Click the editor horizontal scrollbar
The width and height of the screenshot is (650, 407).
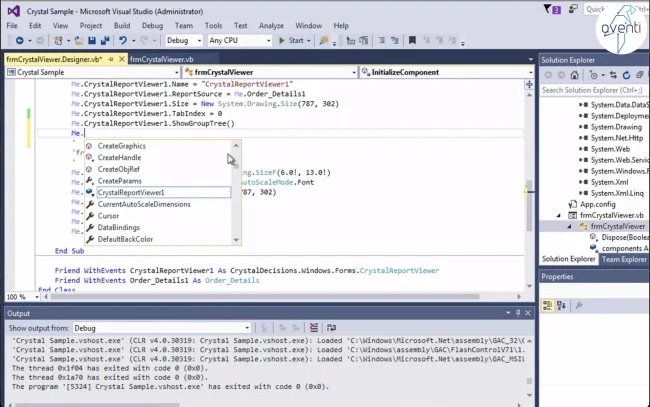(265, 297)
